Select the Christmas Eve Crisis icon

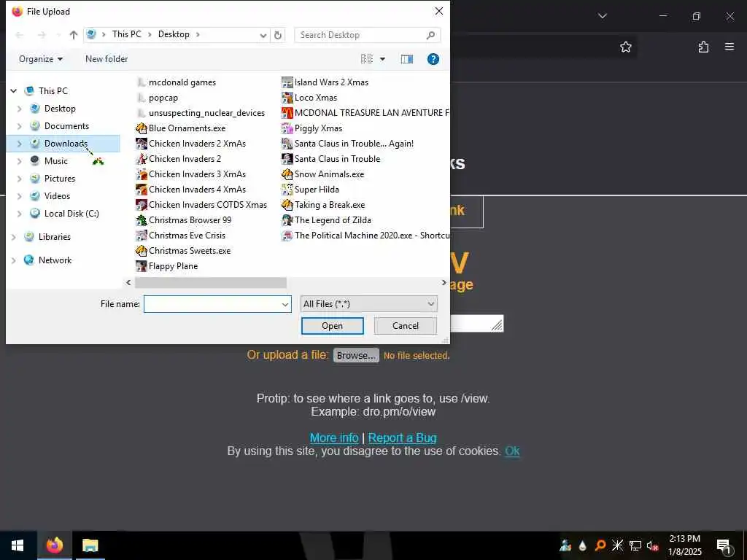[x=141, y=236]
